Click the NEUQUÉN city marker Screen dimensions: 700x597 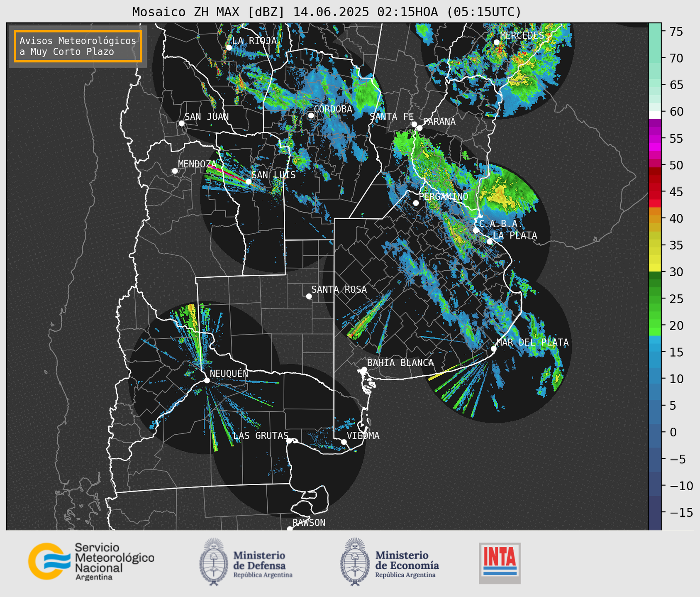(x=207, y=380)
